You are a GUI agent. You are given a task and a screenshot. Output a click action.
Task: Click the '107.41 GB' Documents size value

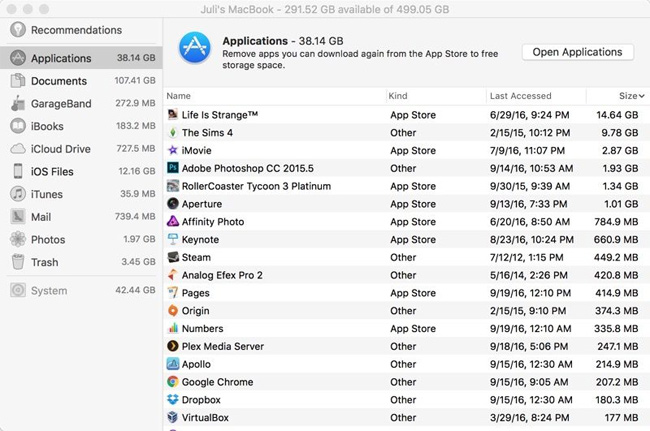tap(135, 80)
